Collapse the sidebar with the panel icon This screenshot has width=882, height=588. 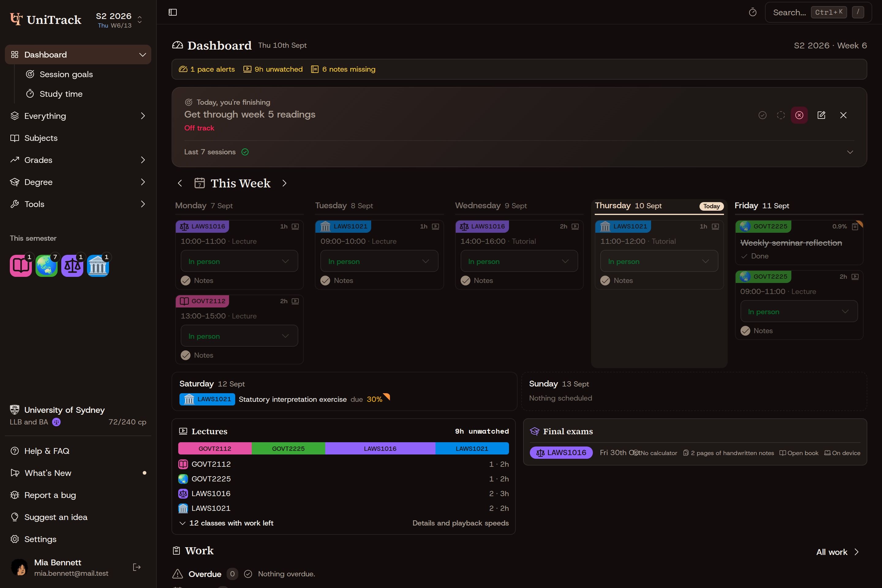pos(172,12)
